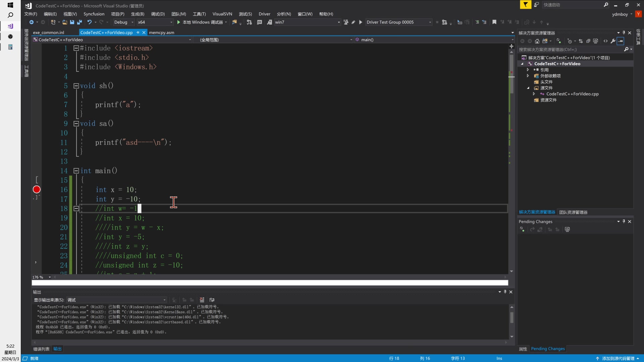
Task: Switch to the 错误列表 tab
Action: point(41,349)
